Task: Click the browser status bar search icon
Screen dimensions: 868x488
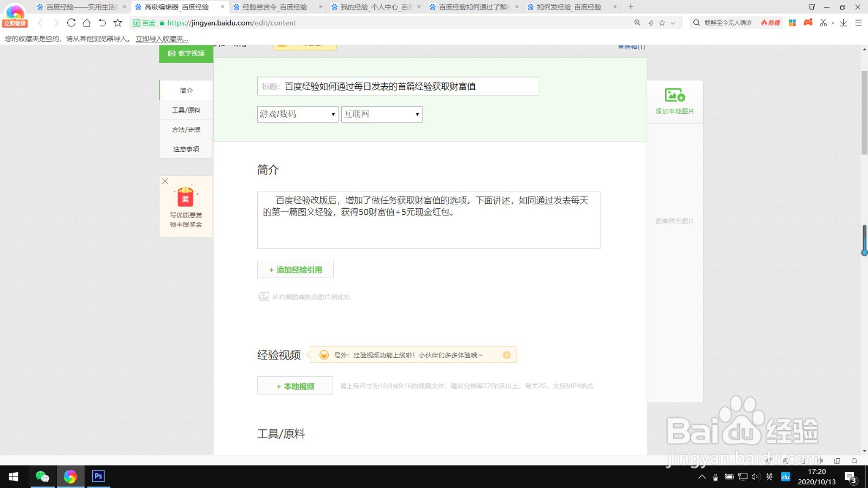Action: pos(854,460)
